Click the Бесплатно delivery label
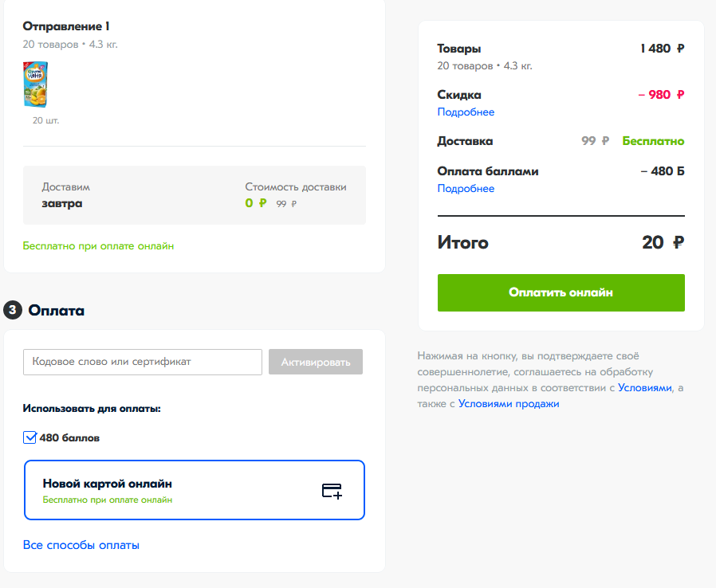 click(653, 141)
